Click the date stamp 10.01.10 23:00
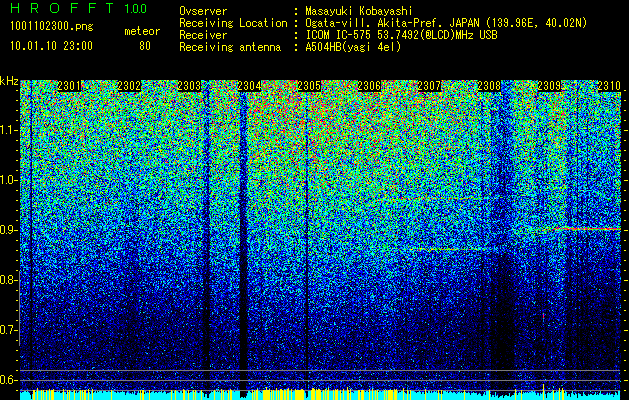Image resolution: width=629 pixels, height=400 pixels. (51, 46)
